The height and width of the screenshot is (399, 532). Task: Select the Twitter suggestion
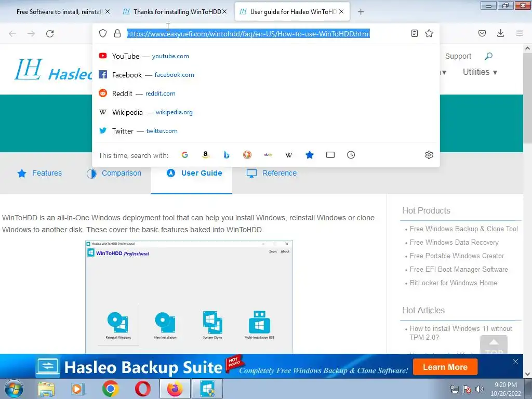point(264,130)
